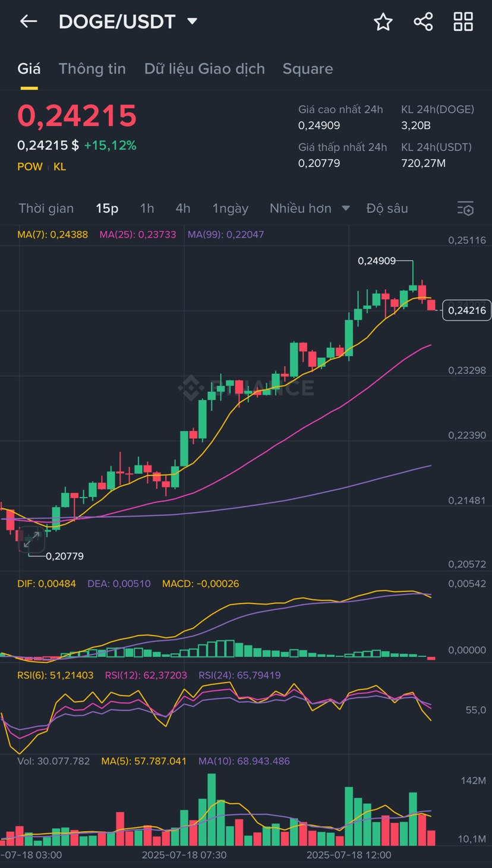Screen dimensions: 492x868
Task: Tap the Vol: 30.077.782 label
Action: pyautogui.click(x=53, y=761)
